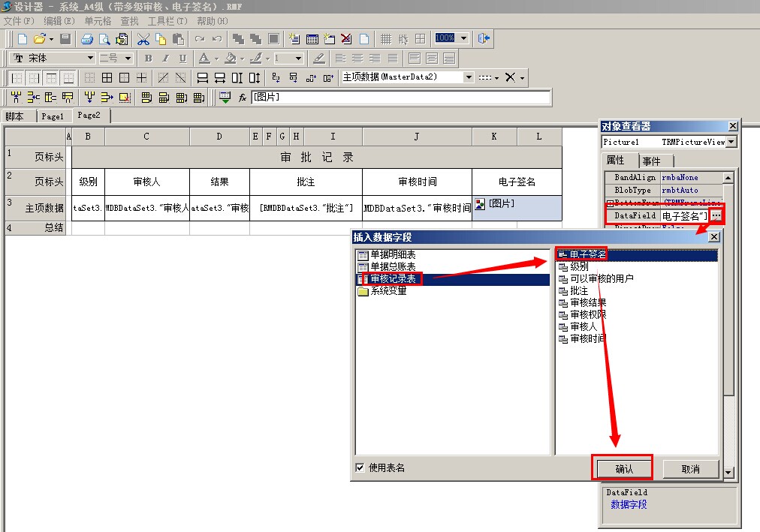The image size is (760, 532).
Task: Click the Save (floppy disk) icon
Action: (x=65, y=38)
